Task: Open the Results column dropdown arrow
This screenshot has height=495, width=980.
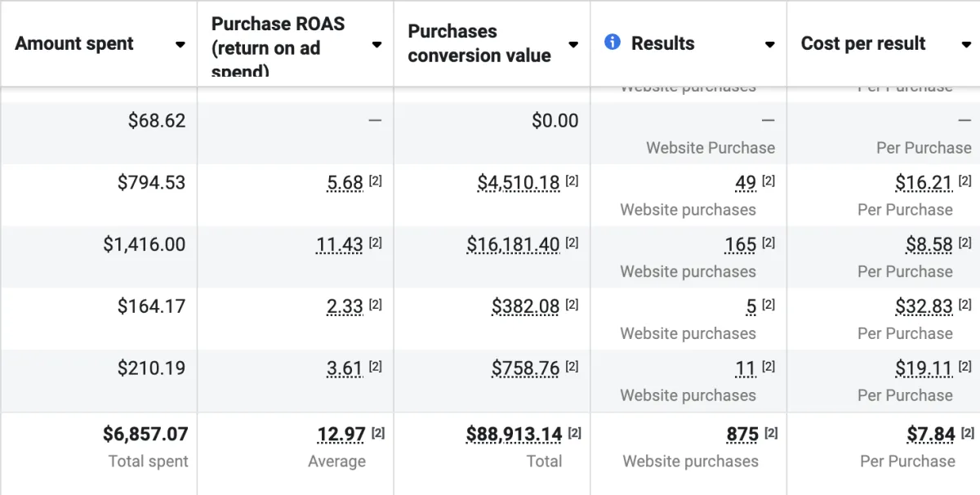Action: pyautogui.click(x=769, y=45)
